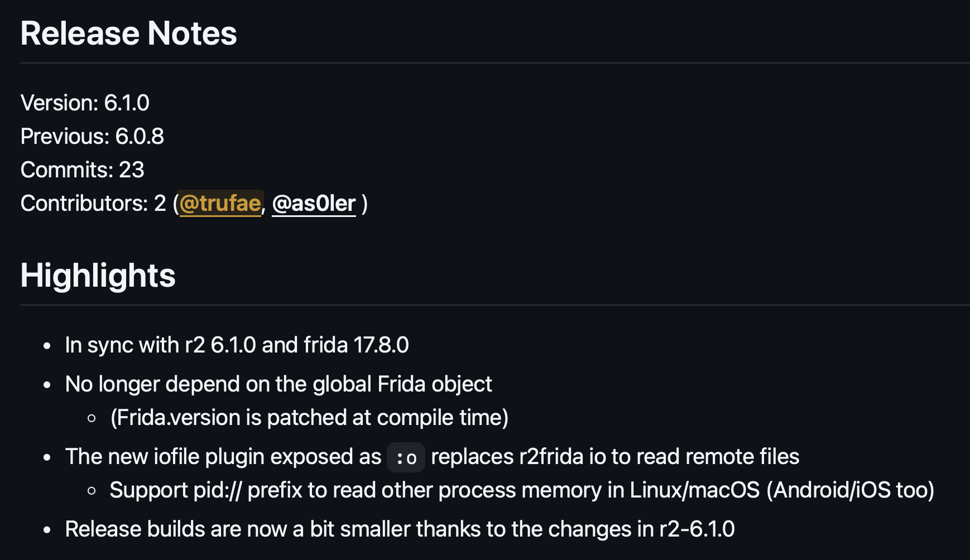The height and width of the screenshot is (560, 970).
Task: Click the "Commits: 23" line
Action: coord(82,170)
